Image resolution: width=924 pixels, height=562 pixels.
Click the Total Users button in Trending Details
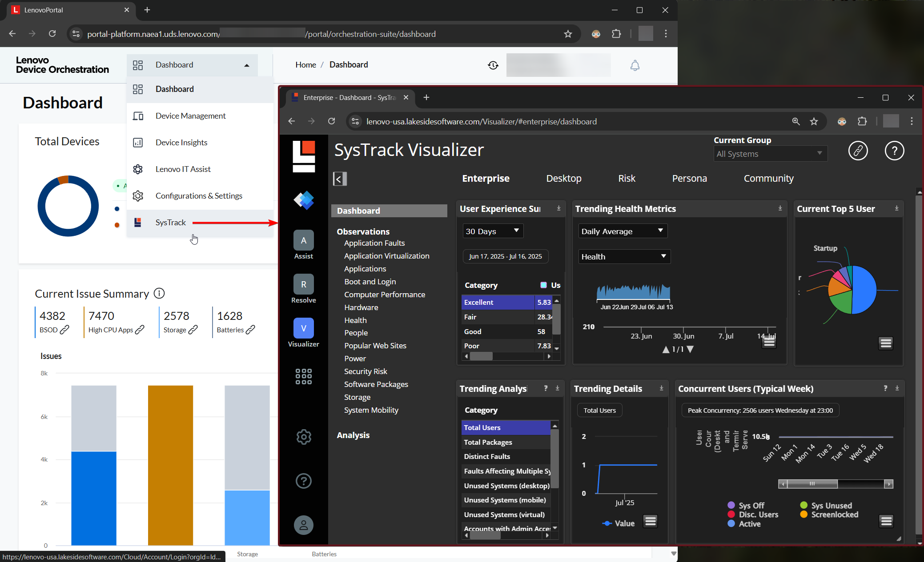(599, 410)
